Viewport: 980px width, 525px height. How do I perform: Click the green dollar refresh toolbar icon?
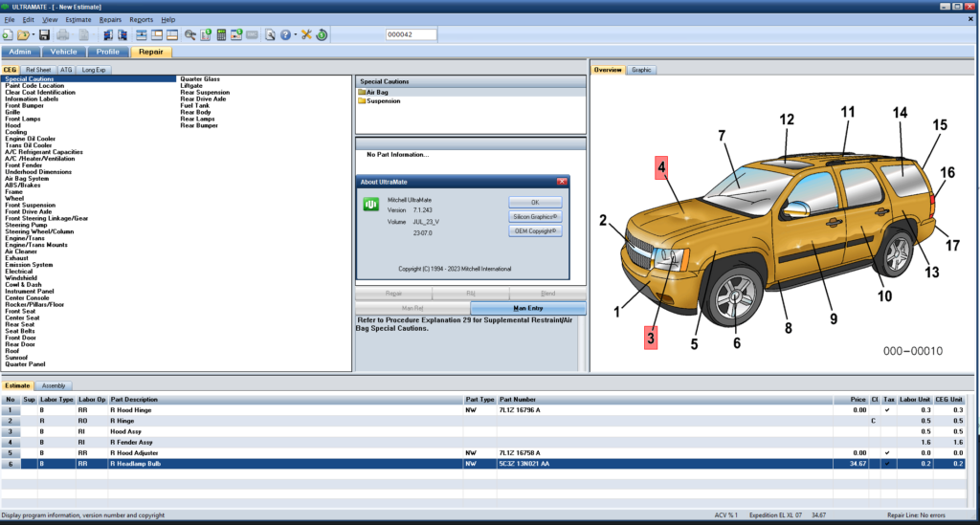click(322, 35)
